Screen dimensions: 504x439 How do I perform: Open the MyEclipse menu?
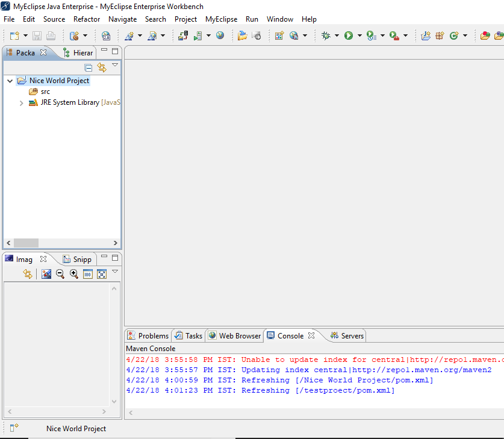click(221, 19)
